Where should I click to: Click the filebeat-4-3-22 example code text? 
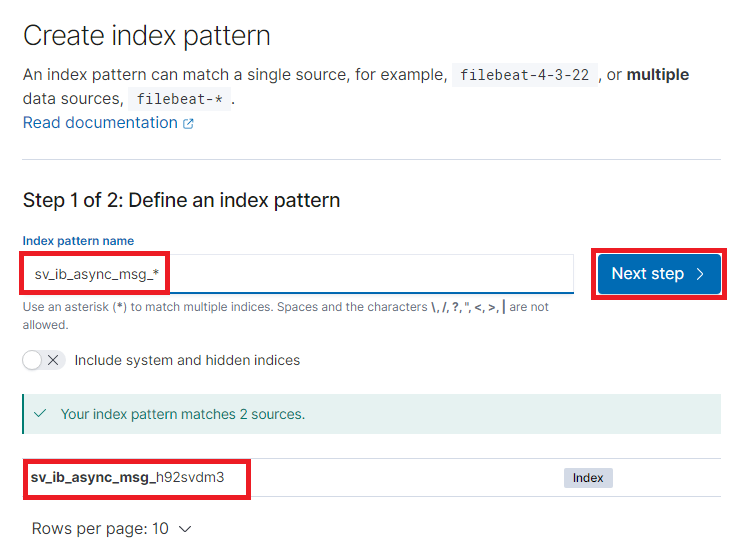(x=525, y=75)
